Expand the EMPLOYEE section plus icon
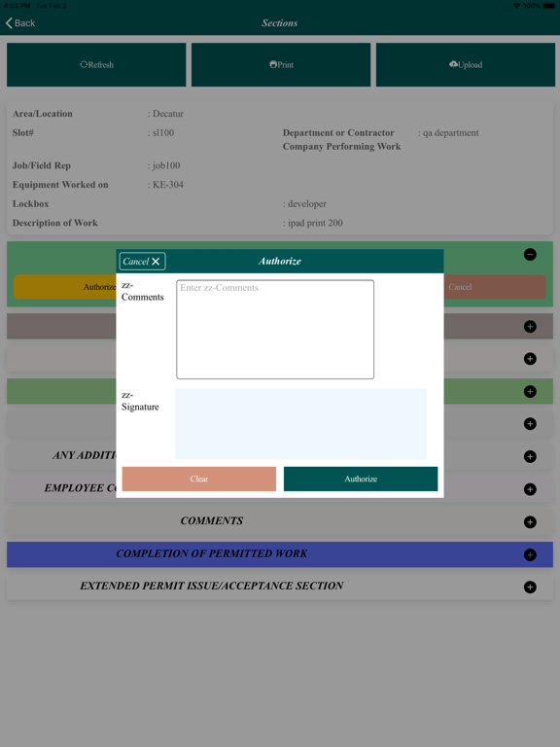The height and width of the screenshot is (747, 560). click(x=530, y=489)
